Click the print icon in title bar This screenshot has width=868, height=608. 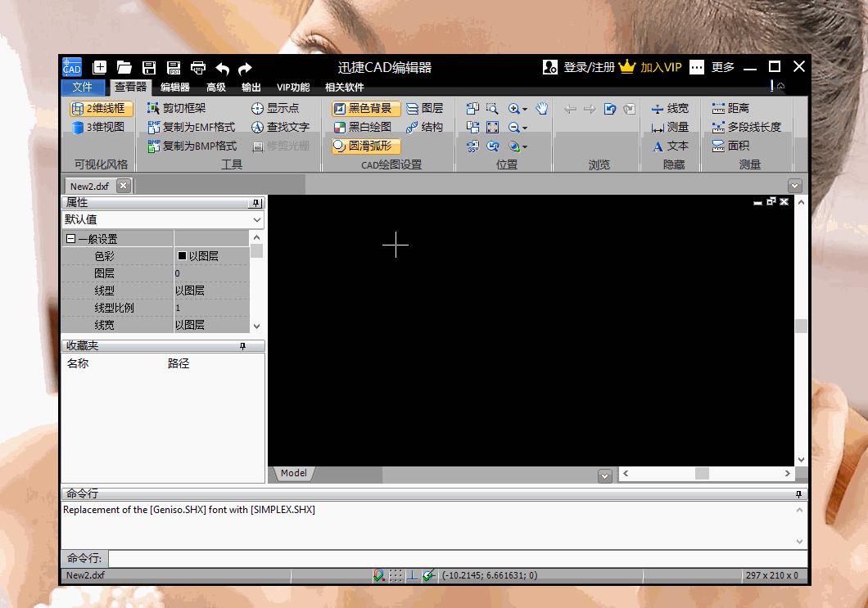(x=198, y=68)
